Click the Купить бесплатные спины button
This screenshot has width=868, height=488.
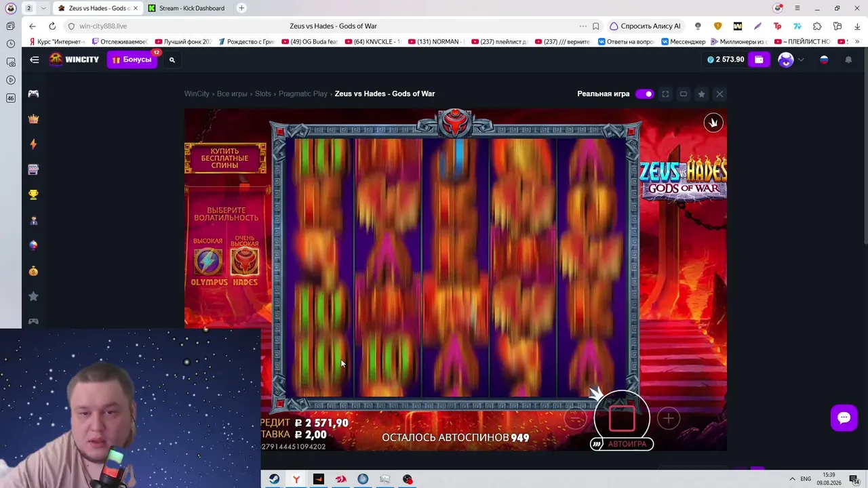coord(225,159)
